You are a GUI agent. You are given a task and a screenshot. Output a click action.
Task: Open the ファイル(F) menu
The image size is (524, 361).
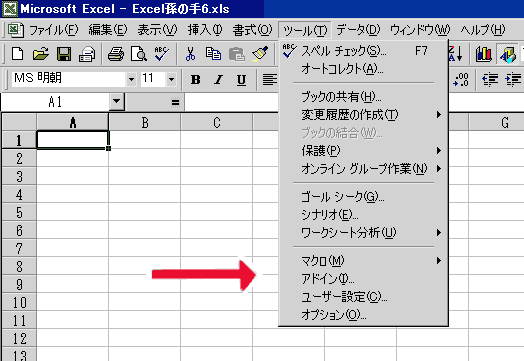(x=53, y=30)
